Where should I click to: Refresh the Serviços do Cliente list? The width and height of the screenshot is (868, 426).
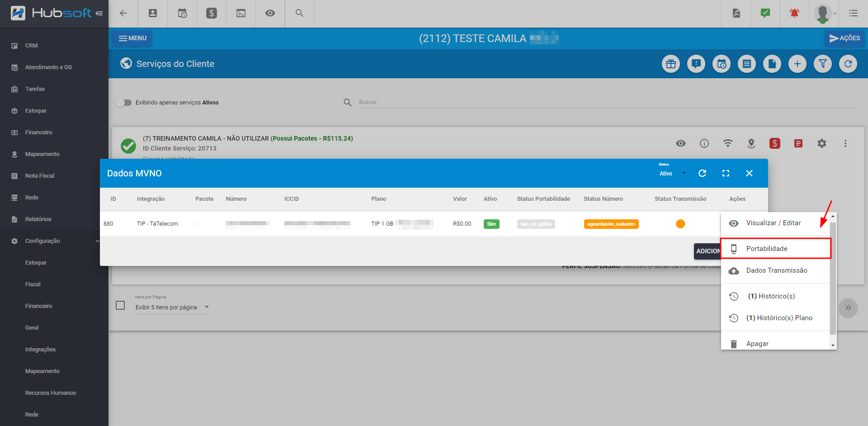[x=848, y=64]
